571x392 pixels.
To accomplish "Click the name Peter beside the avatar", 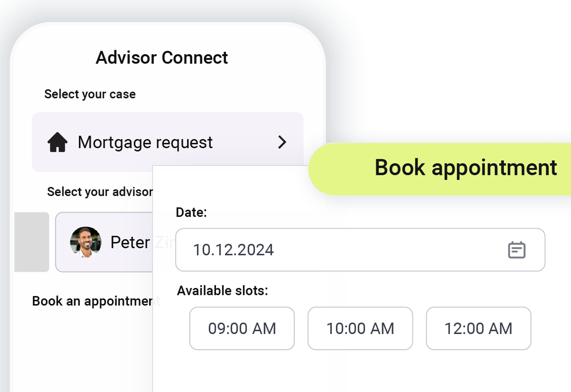I will [x=130, y=242].
